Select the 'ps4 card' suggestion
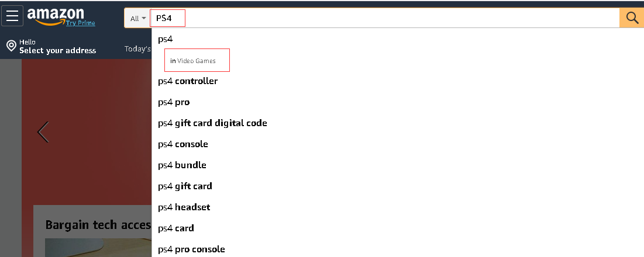This screenshot has height=257, width=644. (x=175, y=228)
